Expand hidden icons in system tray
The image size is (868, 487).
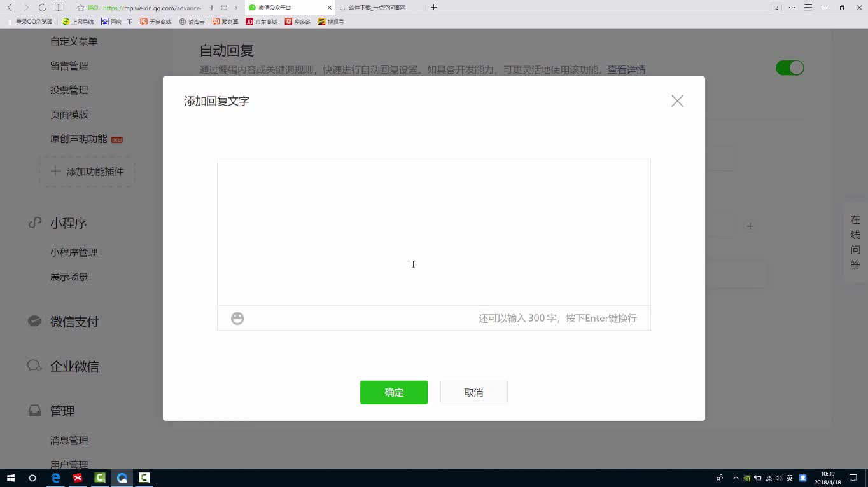[735, 477]
